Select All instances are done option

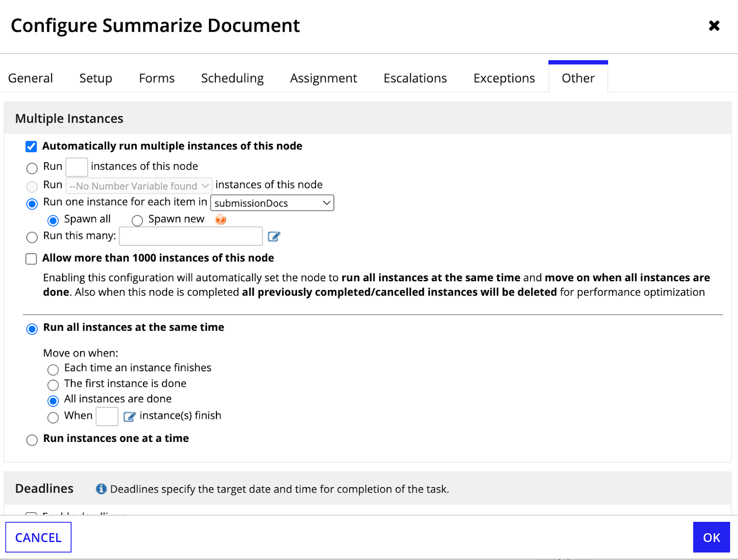(53, 400)
